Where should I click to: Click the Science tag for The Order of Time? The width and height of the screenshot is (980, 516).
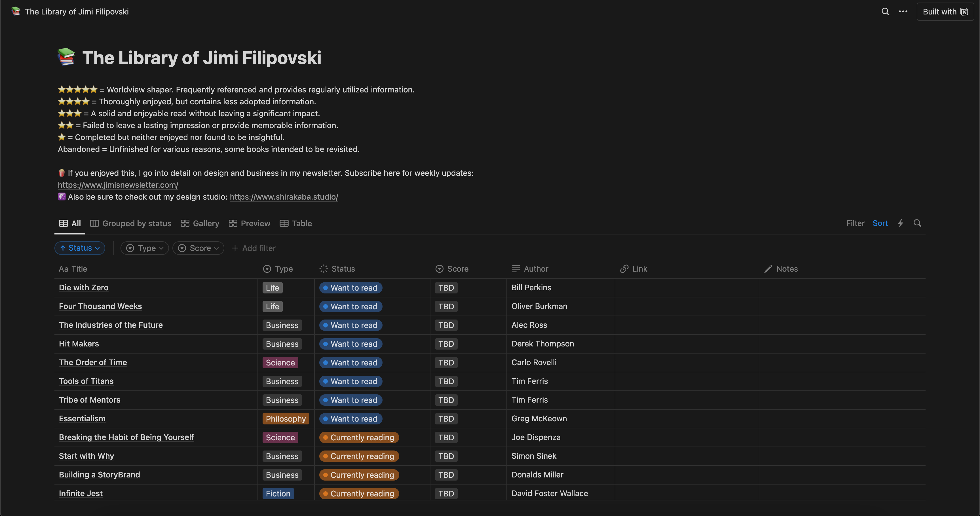coord(280,363)
